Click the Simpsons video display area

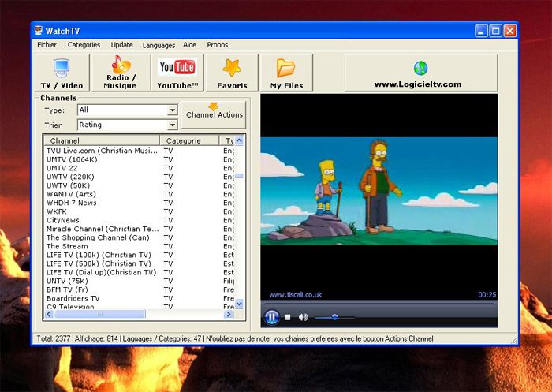[379, 191]
